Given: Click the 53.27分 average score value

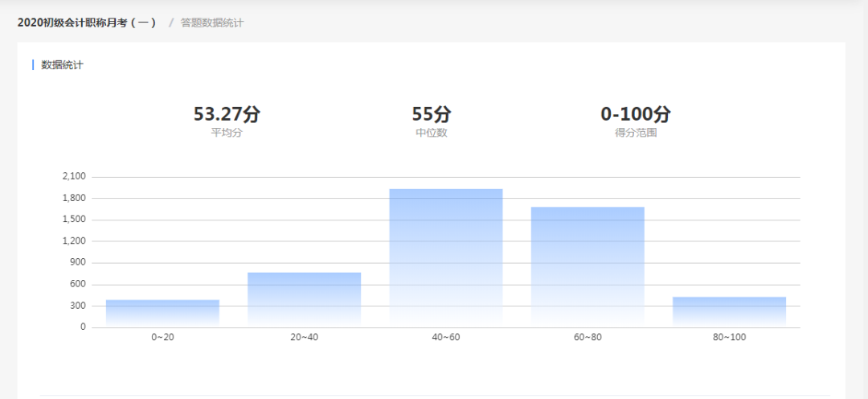Looking at the screenshot, I should pos(227,114).
